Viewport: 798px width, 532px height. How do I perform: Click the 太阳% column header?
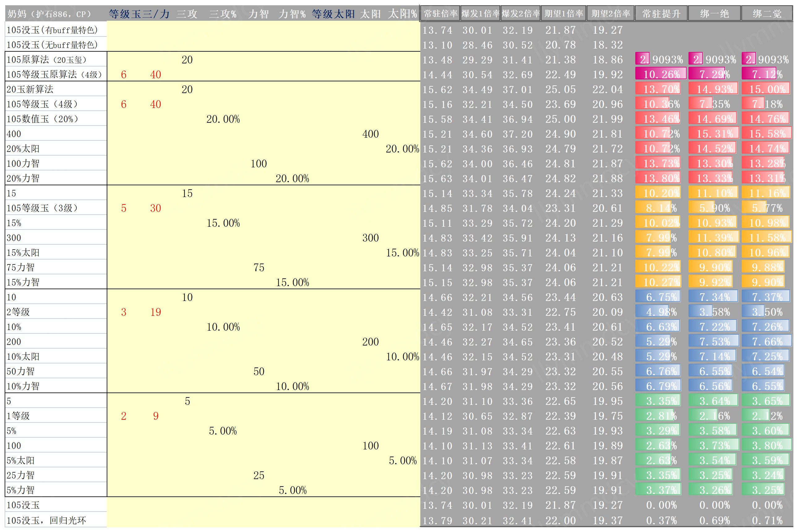click(403, 14)
